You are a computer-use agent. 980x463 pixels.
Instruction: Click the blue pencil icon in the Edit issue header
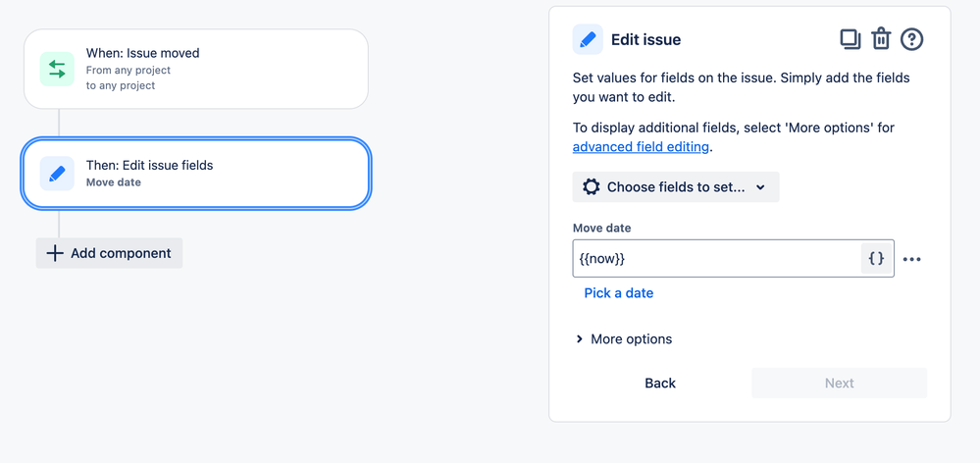[588, 40]
